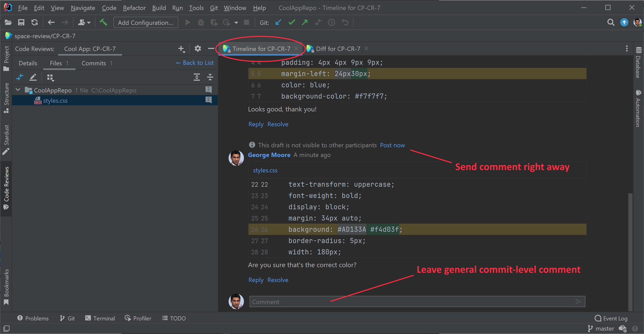The width and height of the screenshot is (644, 334).
Task: Open the plus add dropdown in Code Reviews
Action: 181,49
